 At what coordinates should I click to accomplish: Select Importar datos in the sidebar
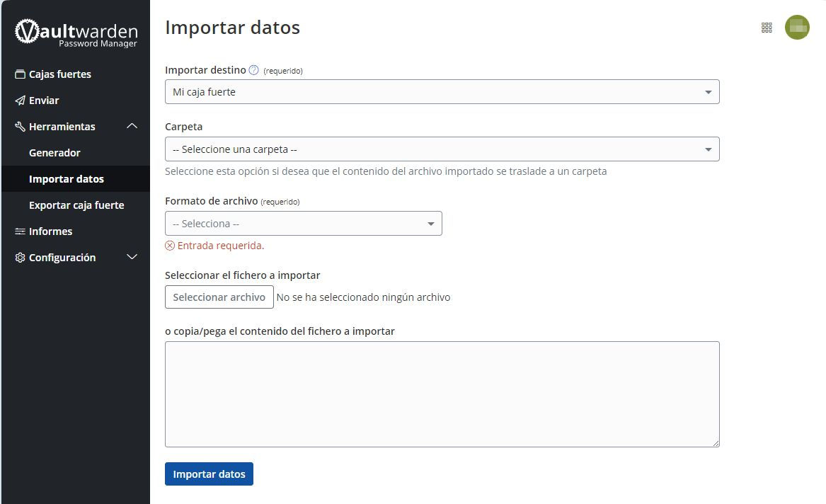[x=67, y=179]
